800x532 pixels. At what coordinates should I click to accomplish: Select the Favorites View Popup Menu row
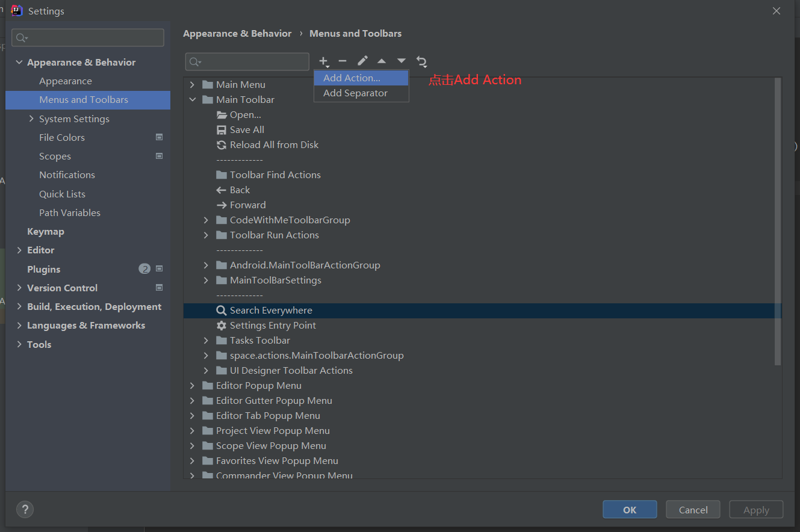click(482, 461)
